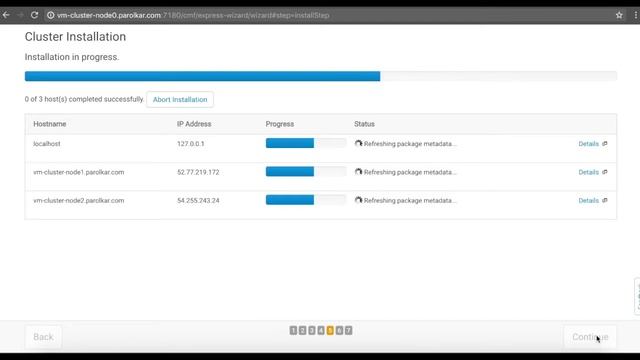The image size is (640, 360).
Task: Open Details link for vm-cluster-node2
Action: 589,200
